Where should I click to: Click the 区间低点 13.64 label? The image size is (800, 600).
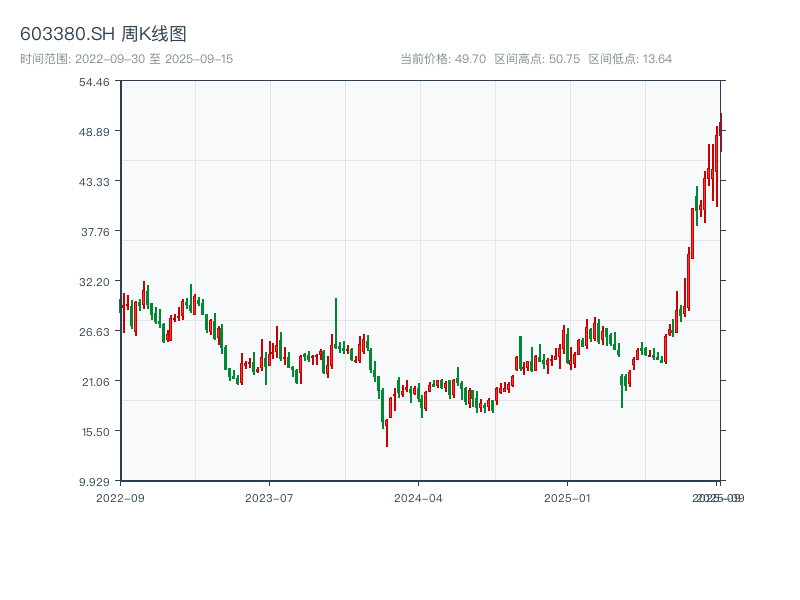[630, 59]
